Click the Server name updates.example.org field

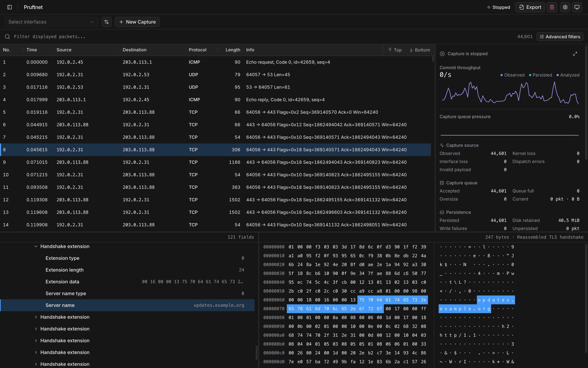tap(127, 305)
